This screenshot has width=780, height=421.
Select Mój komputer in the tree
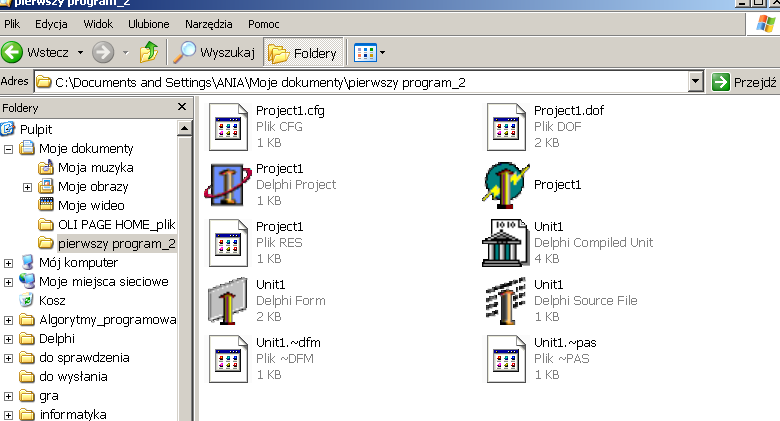click(x=79, y=262)
